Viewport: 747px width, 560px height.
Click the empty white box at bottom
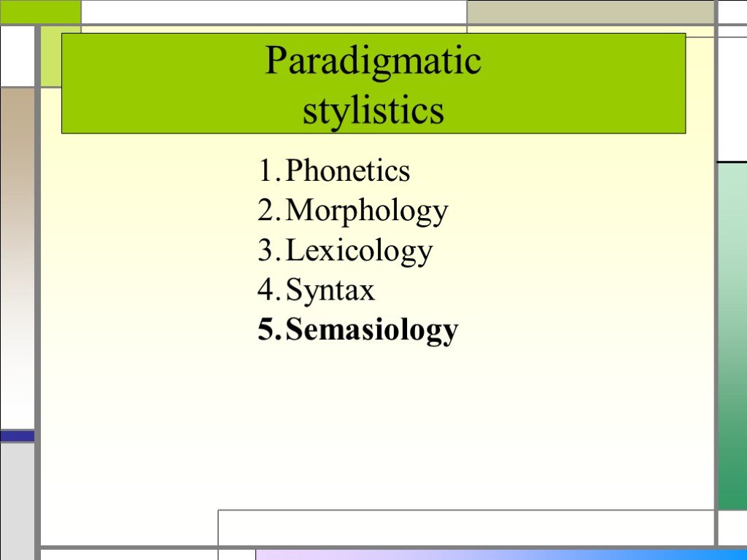click(465, 527)
